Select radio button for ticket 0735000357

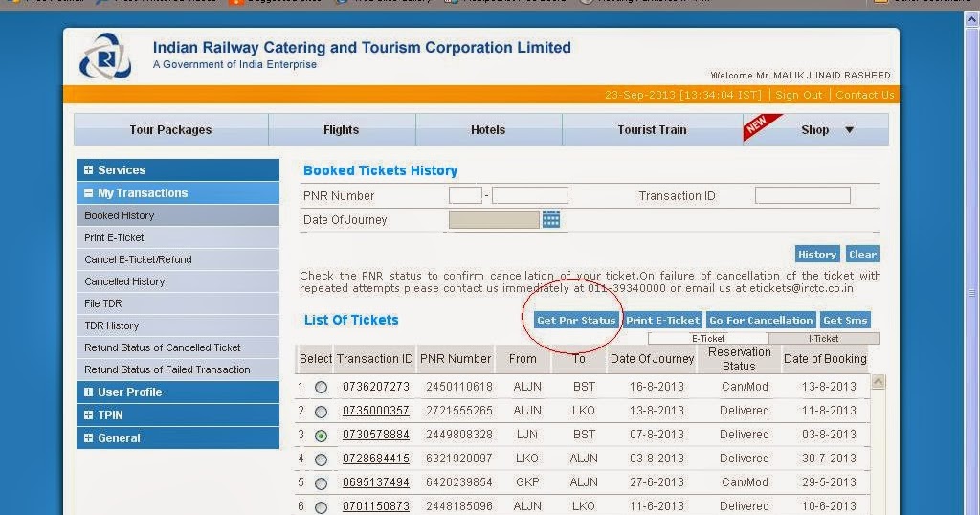point(321,412)
